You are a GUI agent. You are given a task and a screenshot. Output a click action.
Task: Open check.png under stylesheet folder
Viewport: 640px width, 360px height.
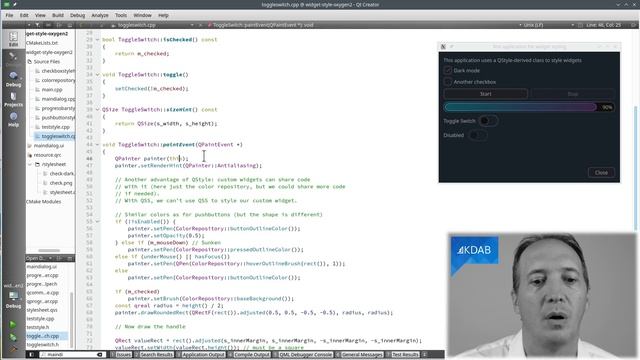[x=60, y=183]
